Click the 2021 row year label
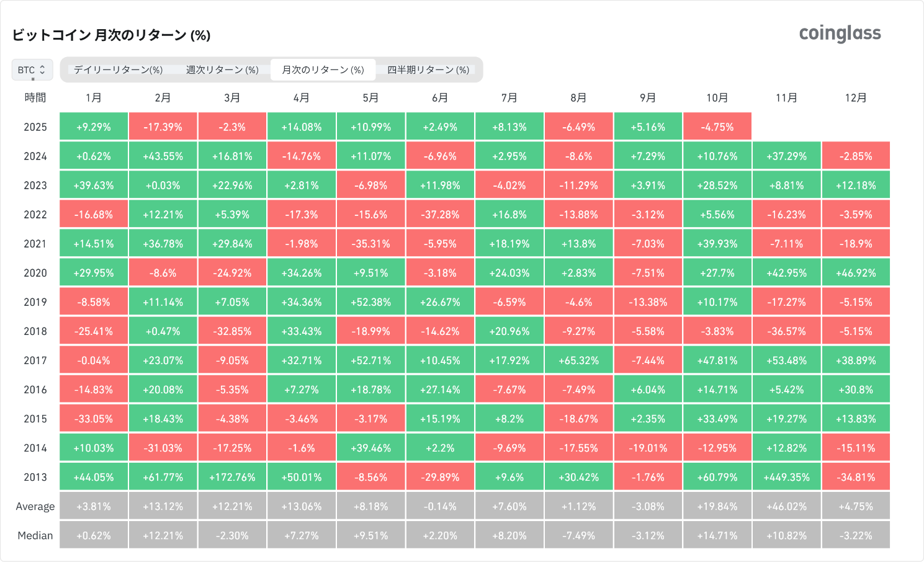The height and width of the screenshot is (562, 924). [x=35, y=244]
